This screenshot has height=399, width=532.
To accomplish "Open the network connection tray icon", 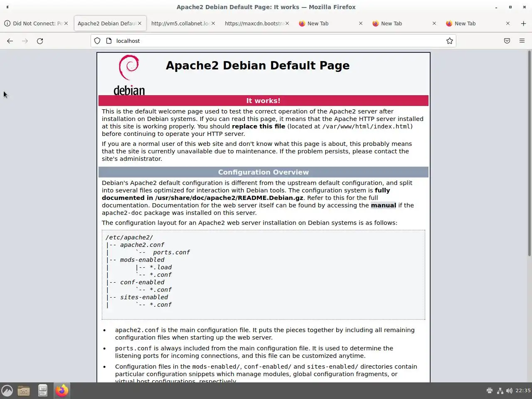I will pyautogui.click(x=500, y=391).
